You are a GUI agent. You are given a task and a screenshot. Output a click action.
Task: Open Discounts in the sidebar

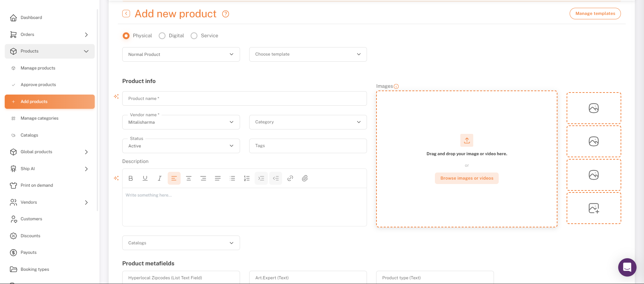click(50, 236)
